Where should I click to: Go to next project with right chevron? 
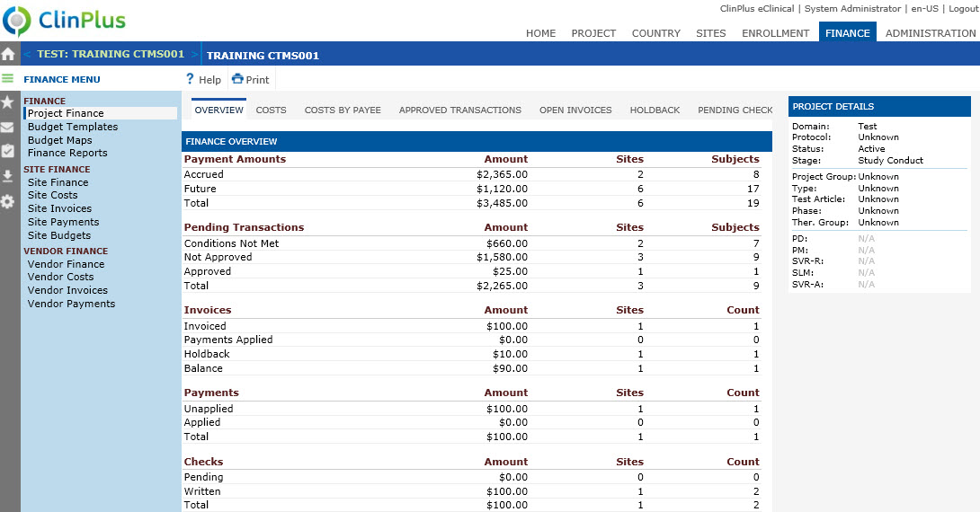[194, 55]
